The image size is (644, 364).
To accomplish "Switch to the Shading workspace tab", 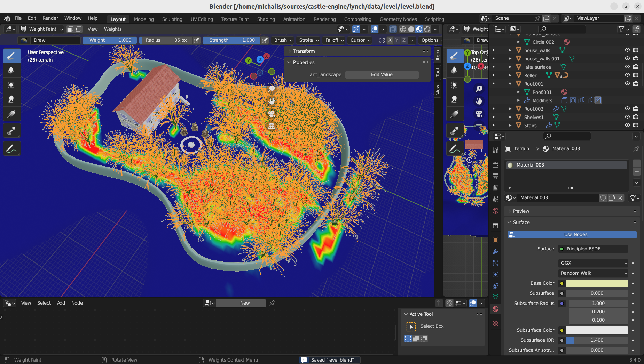I will [266, 19].
